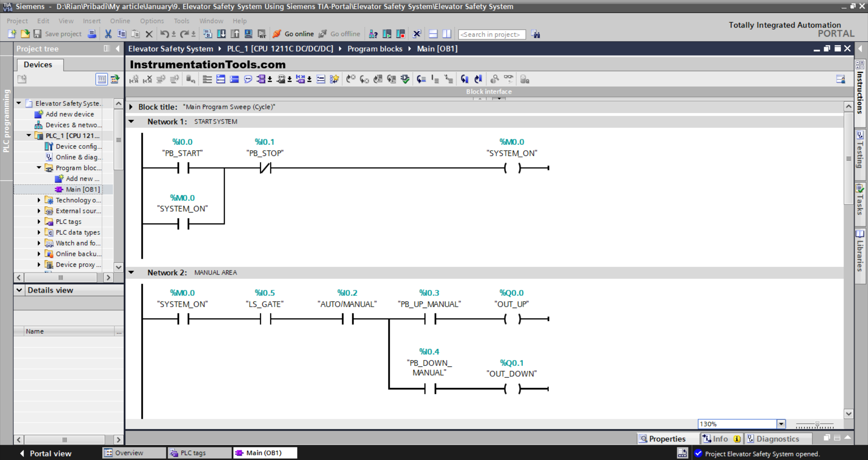
Task: Open PLC tags editor in bottom taskbar
Action: [x=199, y=453]
